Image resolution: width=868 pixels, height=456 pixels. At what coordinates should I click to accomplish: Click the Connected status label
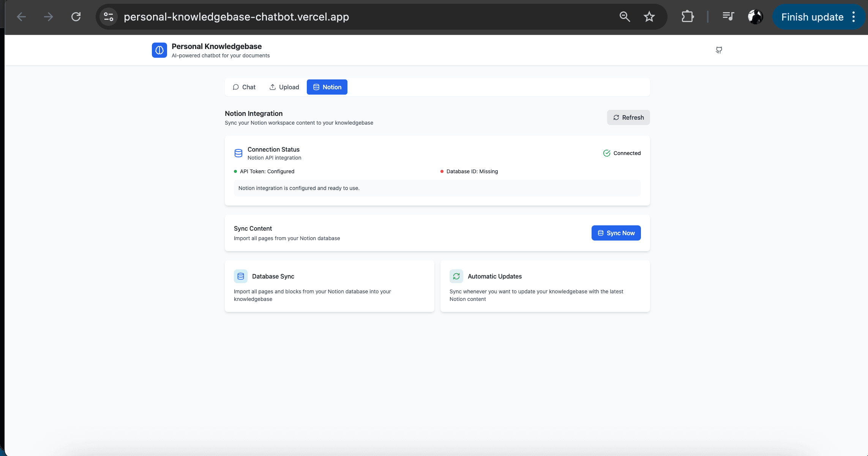click(627, 153)
